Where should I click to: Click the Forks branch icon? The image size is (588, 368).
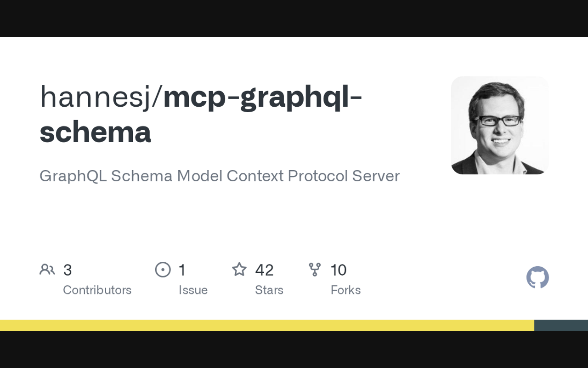coord(315,270)
